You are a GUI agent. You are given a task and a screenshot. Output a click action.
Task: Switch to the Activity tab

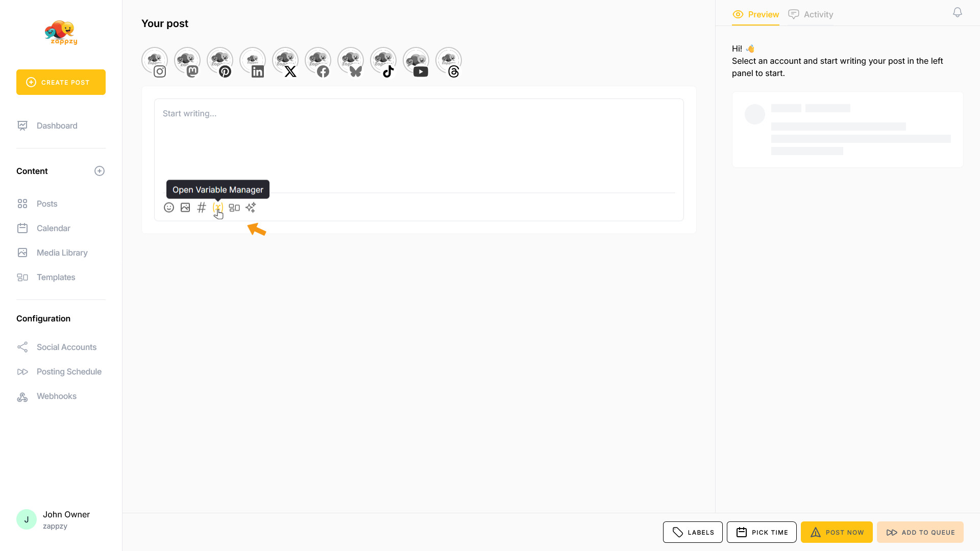pyautogui.click(x=811, y=14)
